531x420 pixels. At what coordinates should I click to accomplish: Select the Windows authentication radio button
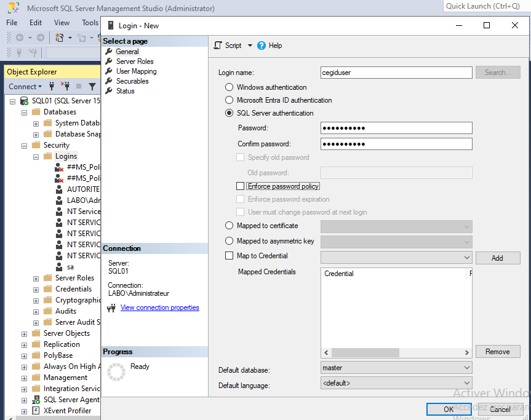point(230,87)
